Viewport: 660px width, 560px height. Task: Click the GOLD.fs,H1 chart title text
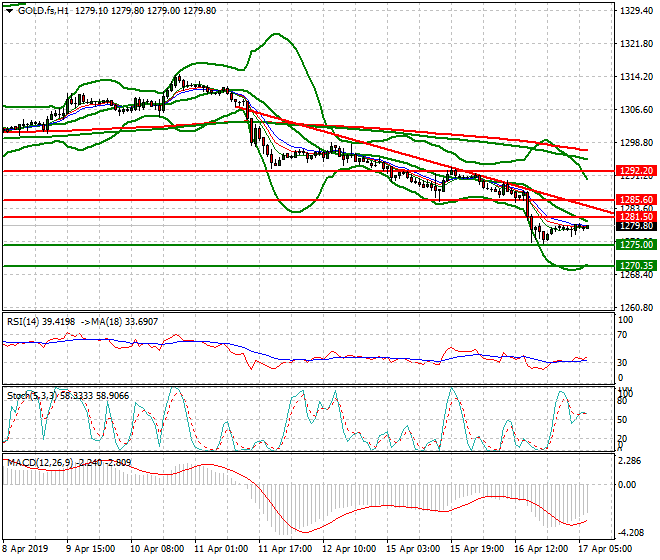[44, 10]
